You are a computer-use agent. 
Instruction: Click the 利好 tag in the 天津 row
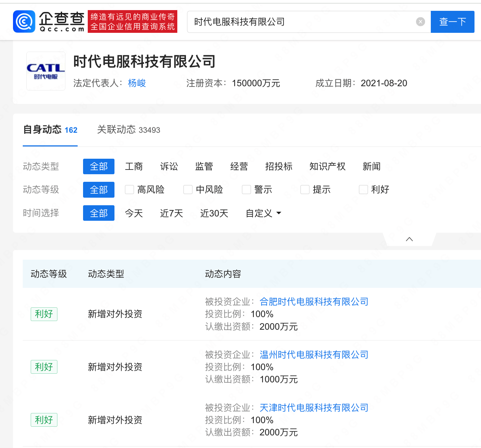pos(44,420)
